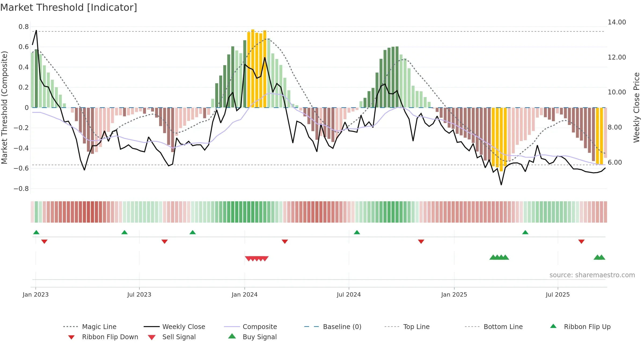Click the 0.8 left-axis tick label

[24, 27]
